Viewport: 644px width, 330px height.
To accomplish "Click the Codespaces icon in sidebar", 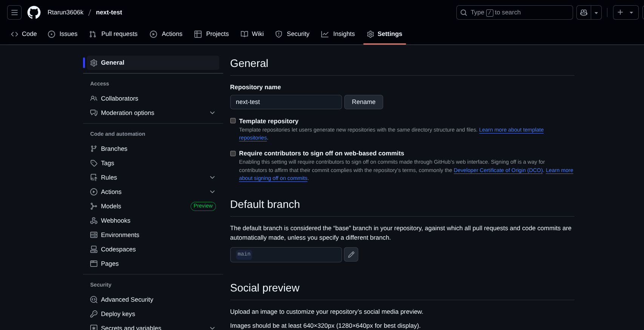I will (x=94, y=249).
